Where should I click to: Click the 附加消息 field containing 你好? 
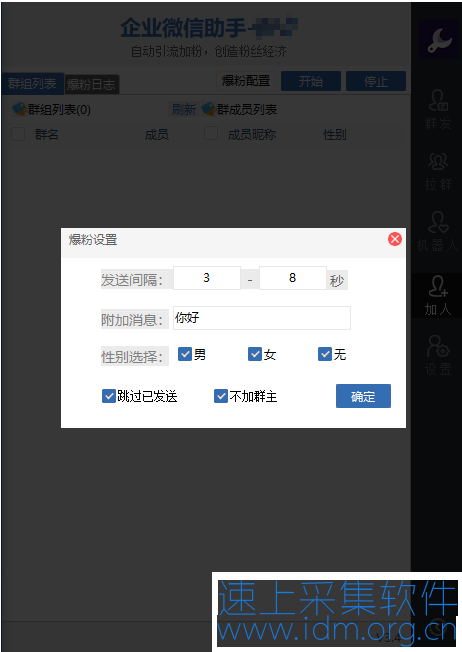click(262, 318)
